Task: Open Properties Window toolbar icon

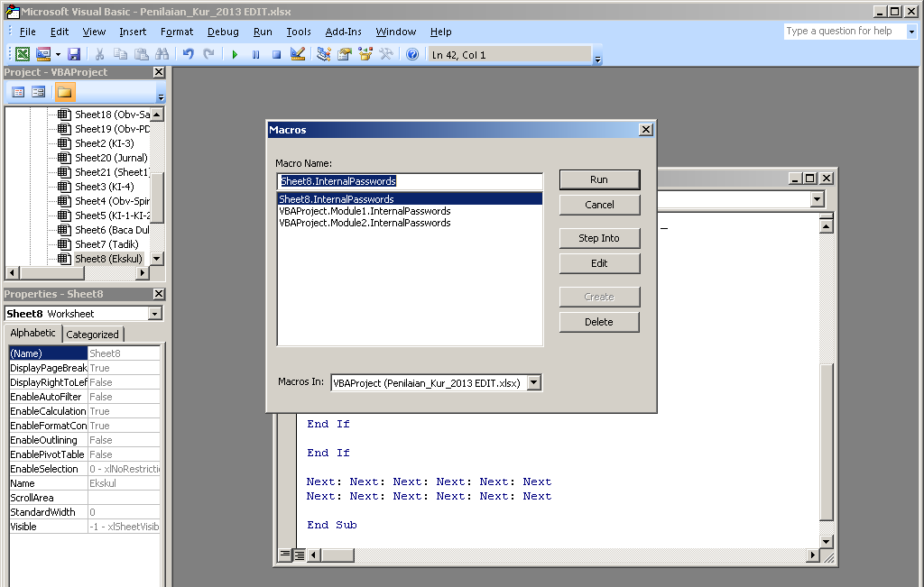Action: point(344,54)
